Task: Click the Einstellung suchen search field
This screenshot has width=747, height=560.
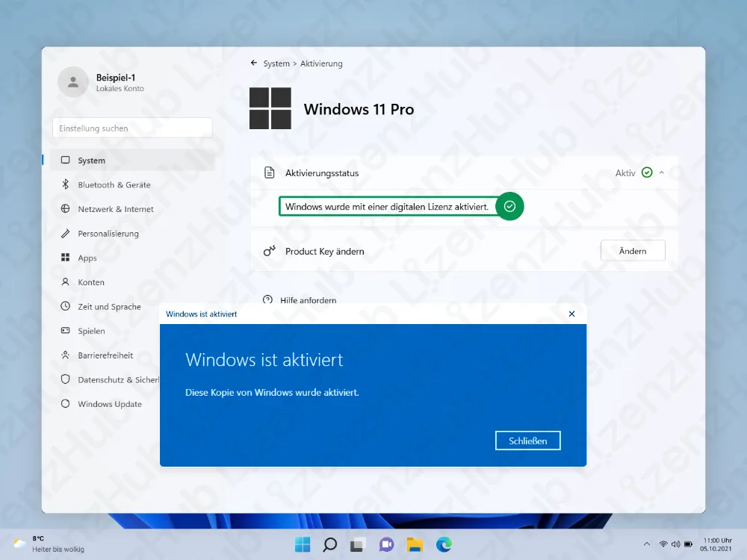Action: 131,127
